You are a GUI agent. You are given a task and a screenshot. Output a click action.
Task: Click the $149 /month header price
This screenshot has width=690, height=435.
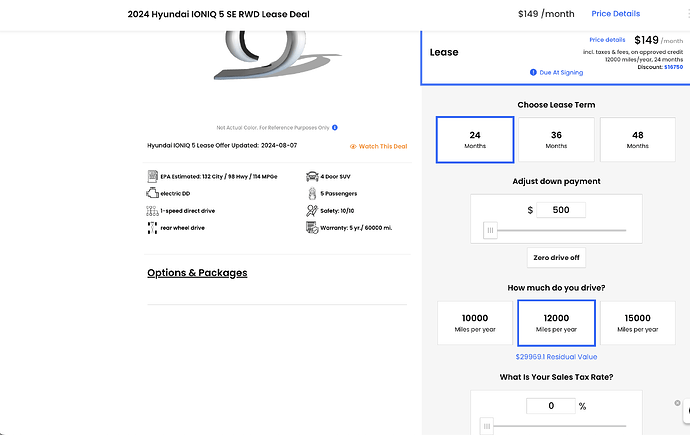(x=546, y=14)
